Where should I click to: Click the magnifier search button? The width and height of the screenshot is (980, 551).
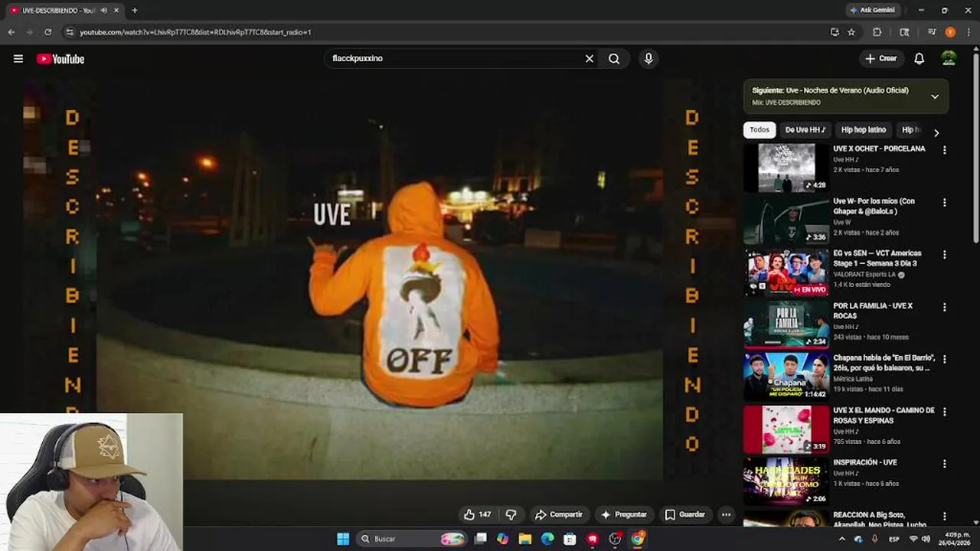tap(614, 58)
